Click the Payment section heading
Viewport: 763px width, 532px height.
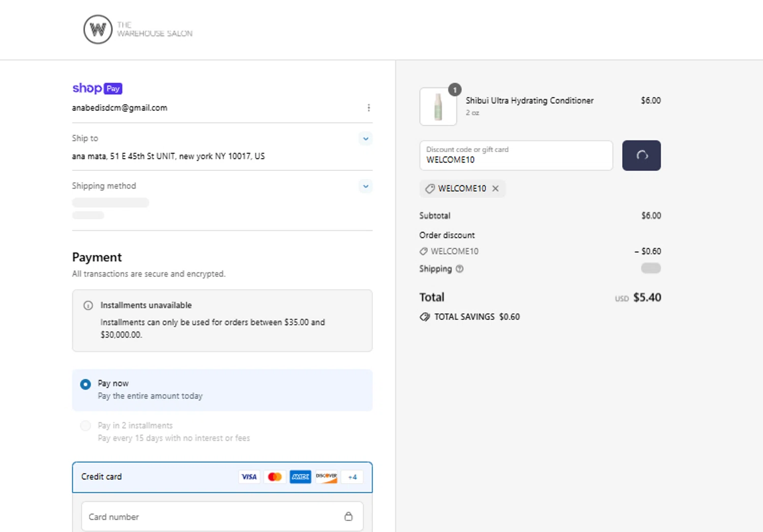coord(97,257)
